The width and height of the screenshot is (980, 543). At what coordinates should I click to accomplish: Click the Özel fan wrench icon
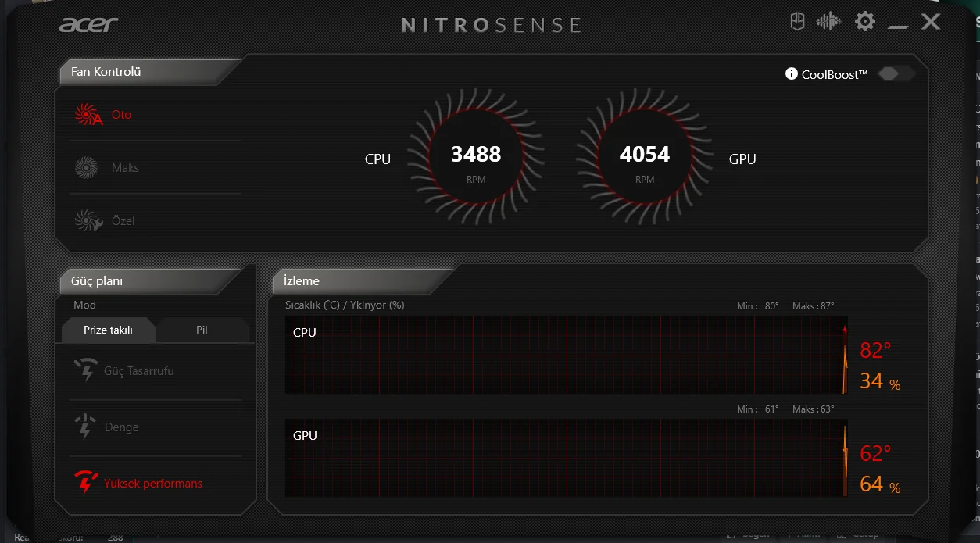pyautogui.click(x=88, y=220)
